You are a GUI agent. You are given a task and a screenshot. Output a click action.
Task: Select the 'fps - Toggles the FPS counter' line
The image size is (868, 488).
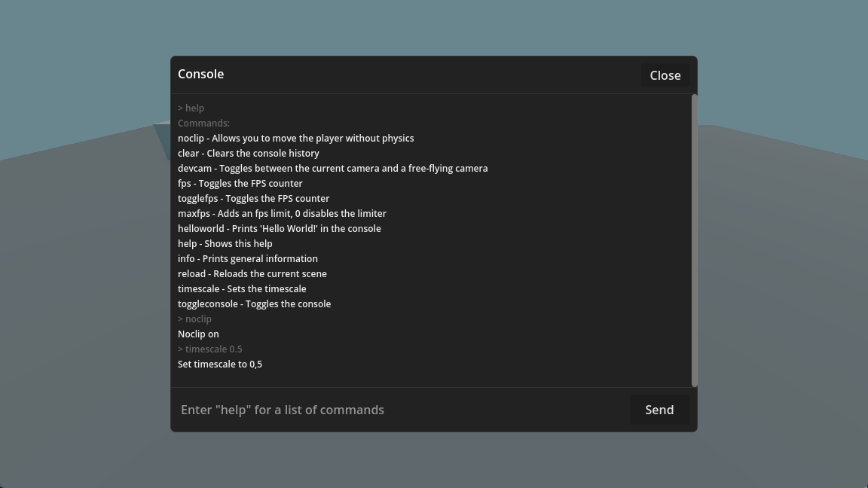coord(240,184)
